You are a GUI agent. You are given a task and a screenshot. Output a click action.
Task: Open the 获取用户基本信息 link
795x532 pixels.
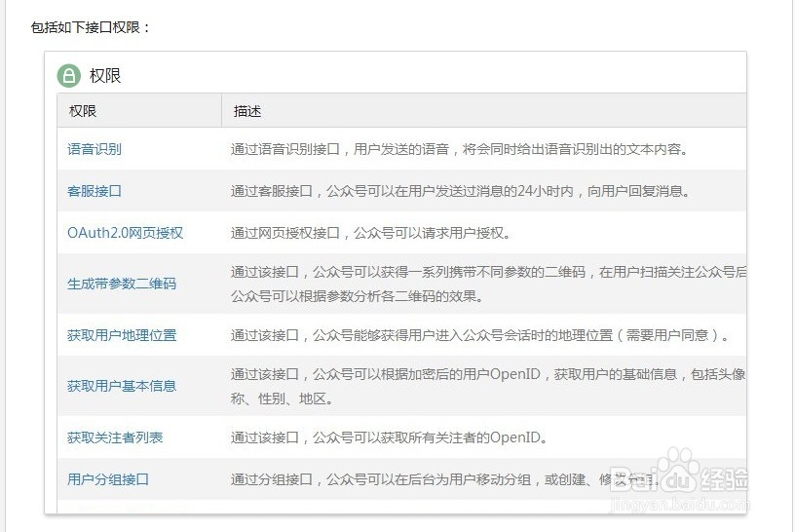122,386
